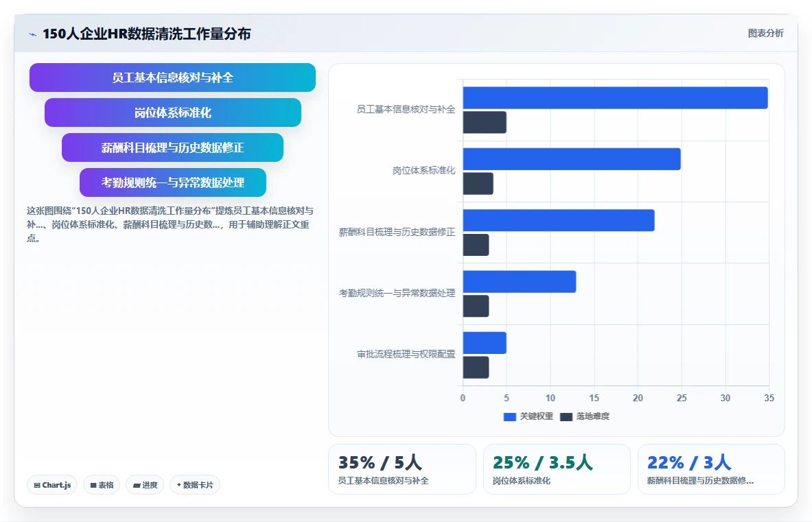Screen dimensions: 812x522
Task: Click the x-axis tick value 5
Action: [507, 398]
